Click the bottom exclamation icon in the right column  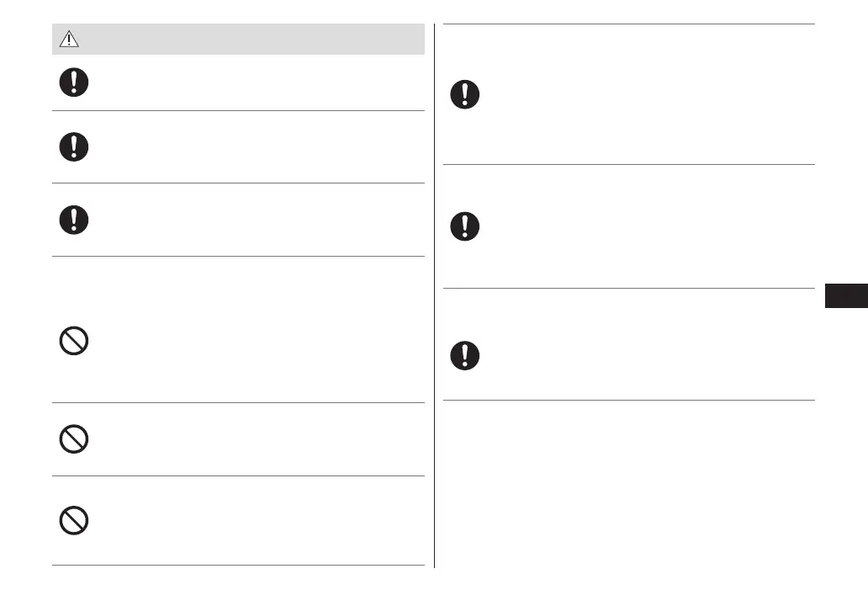tap(464, 355)
